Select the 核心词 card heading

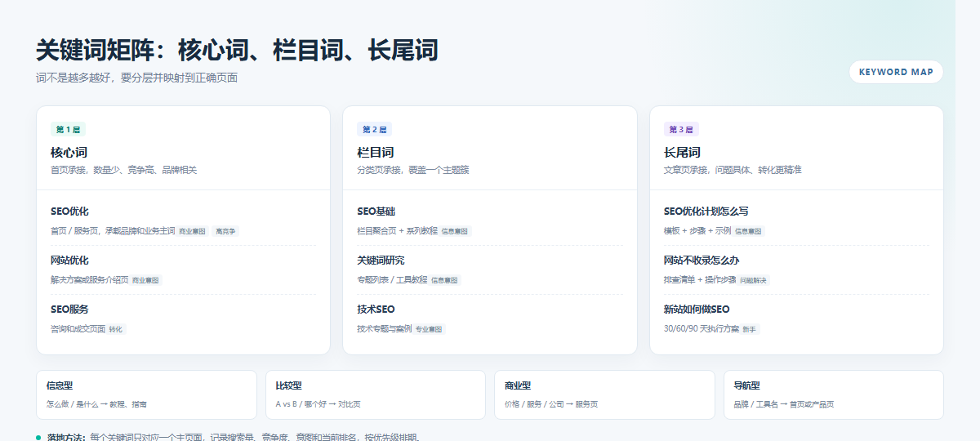pyautogui.click(x=69, y=153)
